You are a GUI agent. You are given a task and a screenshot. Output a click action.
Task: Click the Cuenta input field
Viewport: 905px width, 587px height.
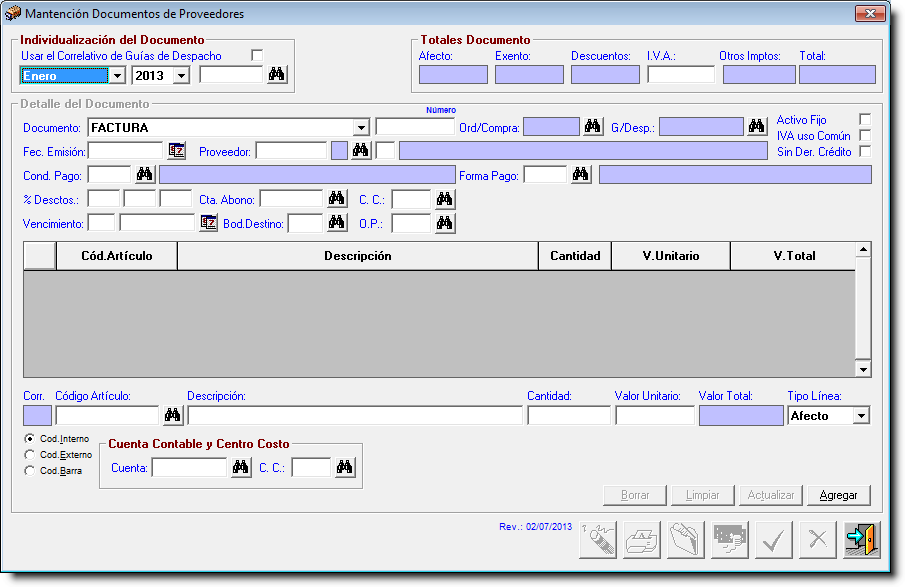189,467
